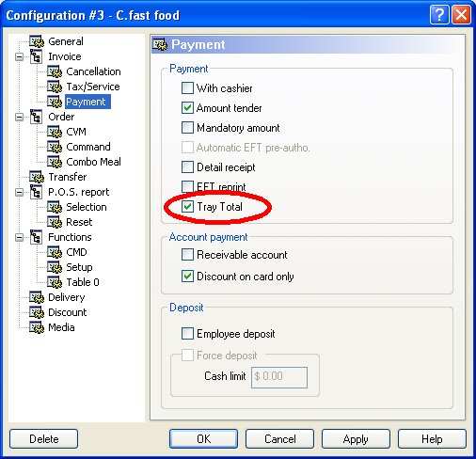Click the Transfer icon in the tree
The width and height of the screenshot is (476, 459).
[x=37, y=177]
